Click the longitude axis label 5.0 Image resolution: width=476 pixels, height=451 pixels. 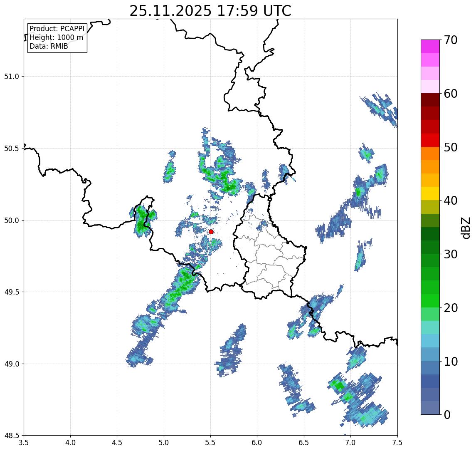[164, 443]
